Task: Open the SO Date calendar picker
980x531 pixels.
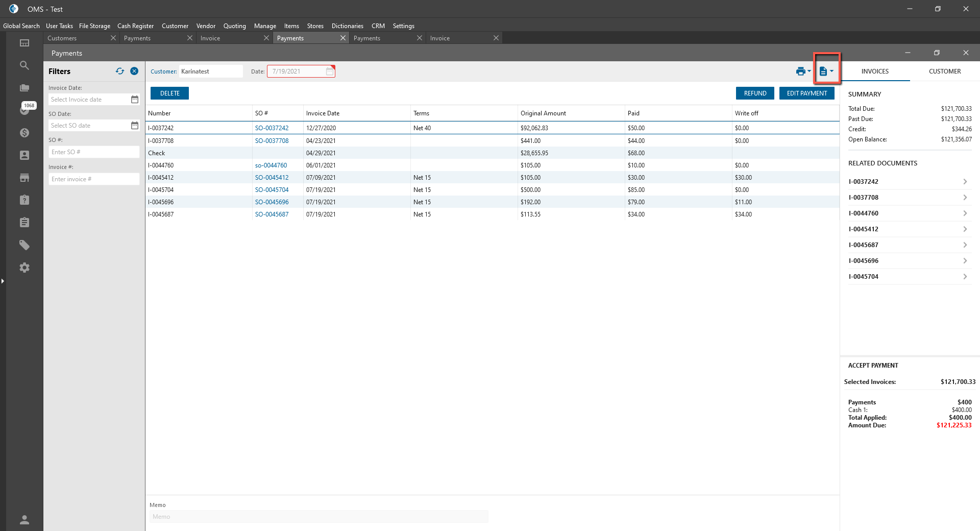Action: 135,126
